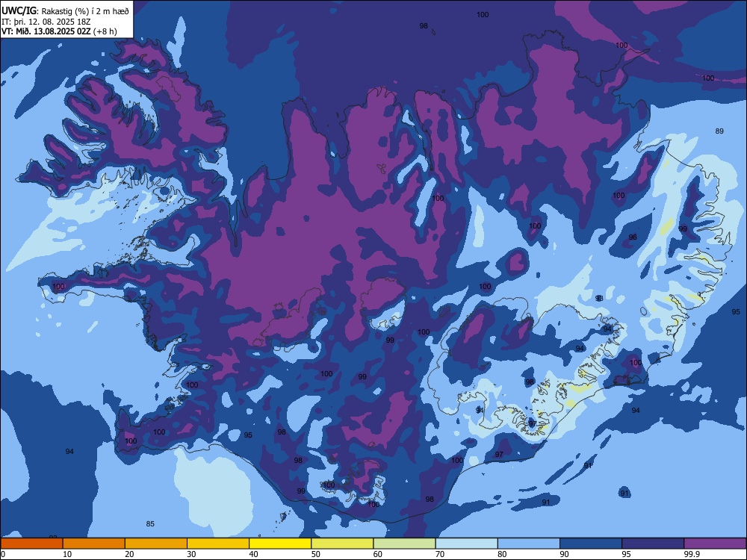Click the '99.9' legend tick label
This screenshot has width=747, height=560.
coord(691,554)
